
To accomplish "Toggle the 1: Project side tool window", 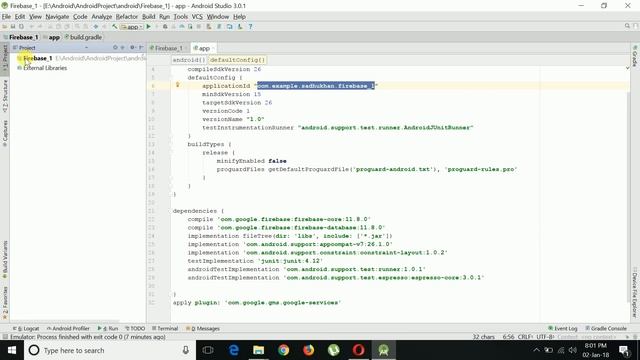I will [5, 58].
